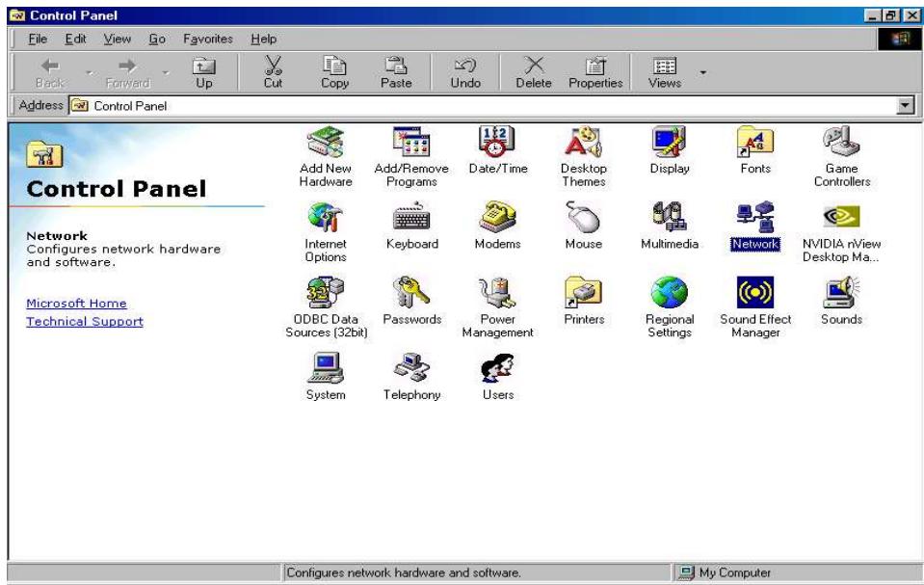The image size is (924, 585).
Task: Open the Go menu
Action: coord(157,39)
